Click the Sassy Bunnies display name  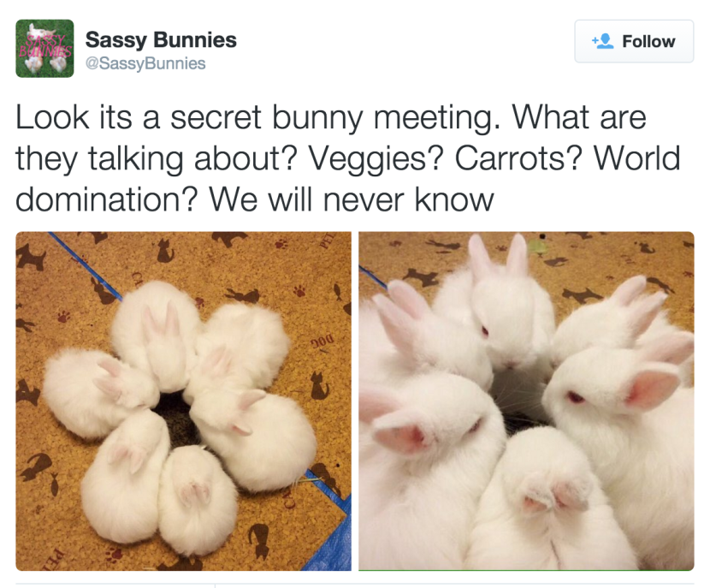(161, 40)
